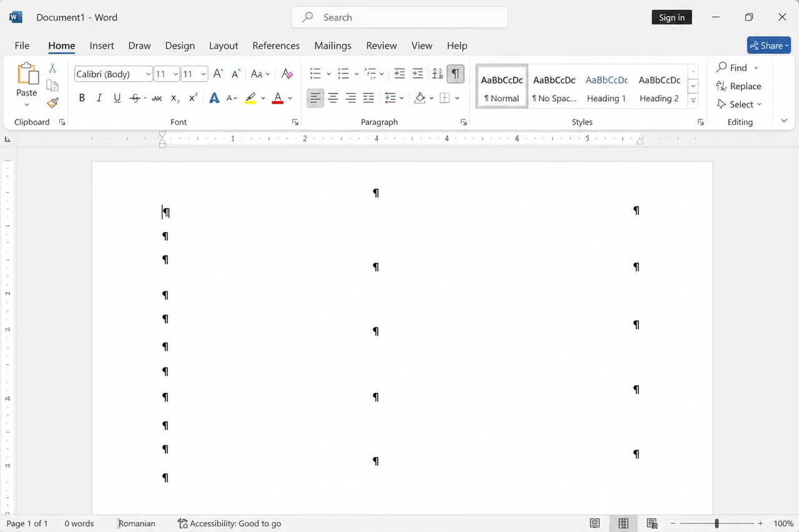The width and height of the screenshot is (799, 532).
Task: Switch to Web Layout view in status bar
Action: (652, 523)
